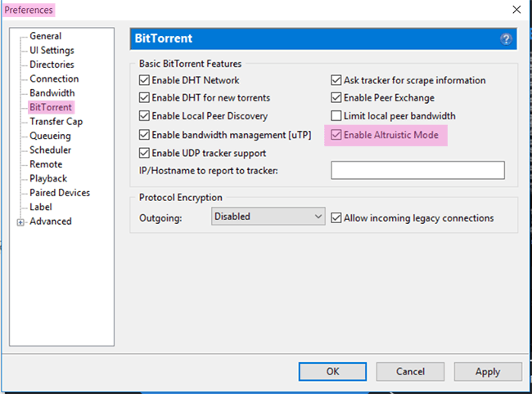Click the IP/Hostname tracker input field
The height and width of the screenshot is (394, 532).
(x=417, y=170)
